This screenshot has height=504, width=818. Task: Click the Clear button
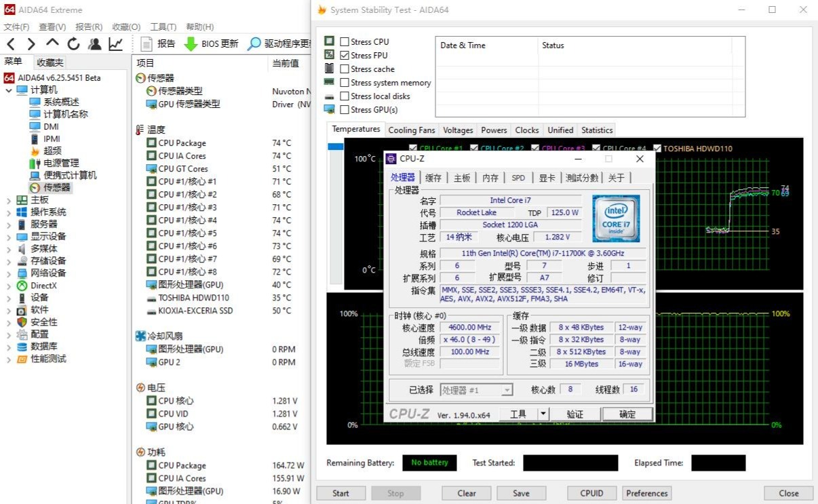tap(467, 493)
